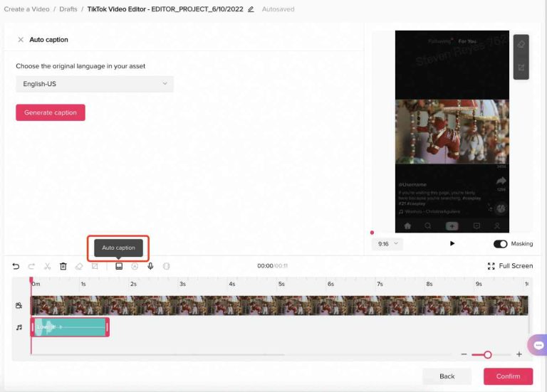The image size is (547, 392).
Task: Click the right trim handle of the audio clip
Action: click(x=108, y=327)
